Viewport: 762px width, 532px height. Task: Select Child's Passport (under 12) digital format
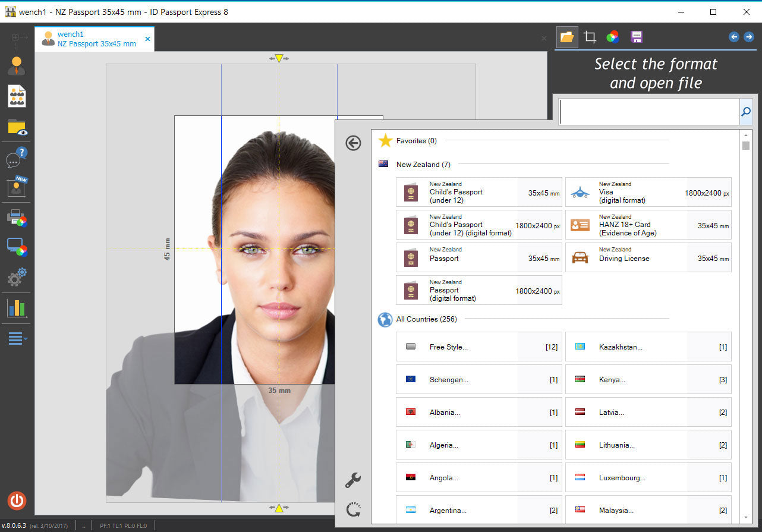point(479,225)
